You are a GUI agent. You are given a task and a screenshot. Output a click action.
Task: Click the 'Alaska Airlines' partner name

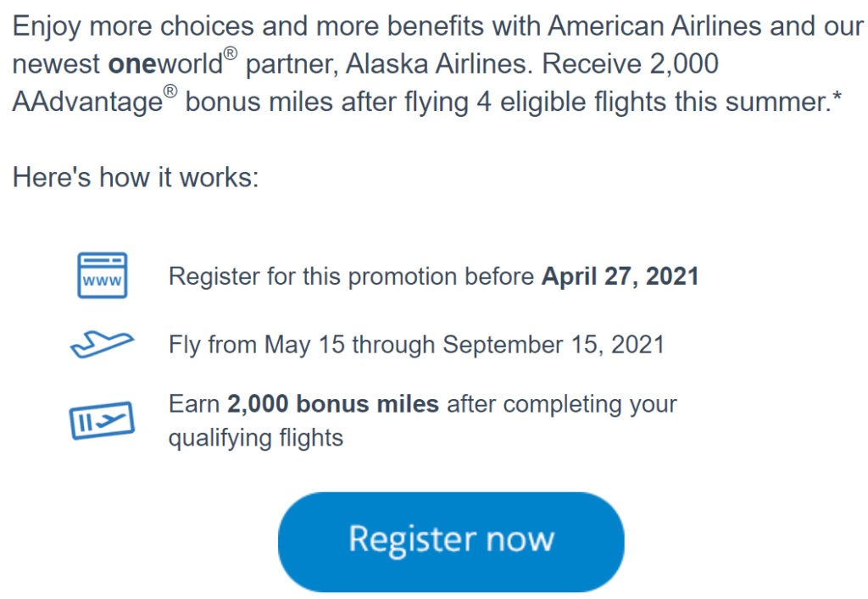[x=439, y=64]
